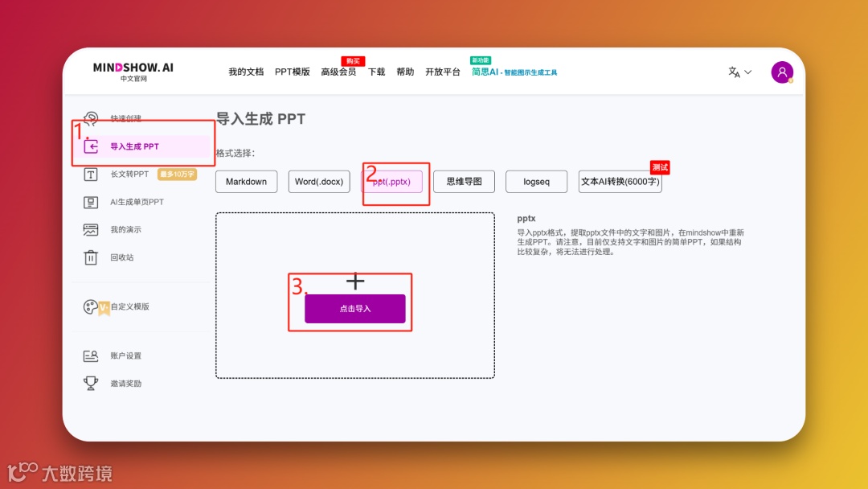The image size is (868, 489).
Task: Choose 文本AI转换(6000字) format button
Action: point(620,182)
